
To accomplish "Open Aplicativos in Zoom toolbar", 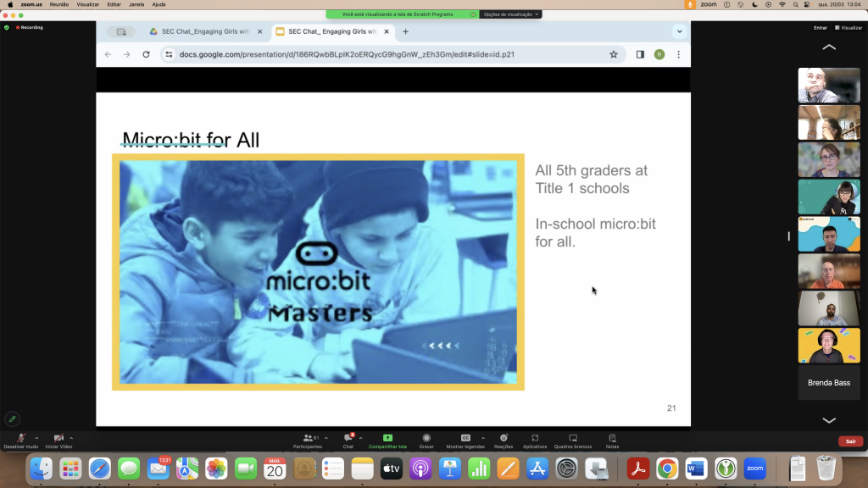I will pyautogui.click(x=535, y=440).
